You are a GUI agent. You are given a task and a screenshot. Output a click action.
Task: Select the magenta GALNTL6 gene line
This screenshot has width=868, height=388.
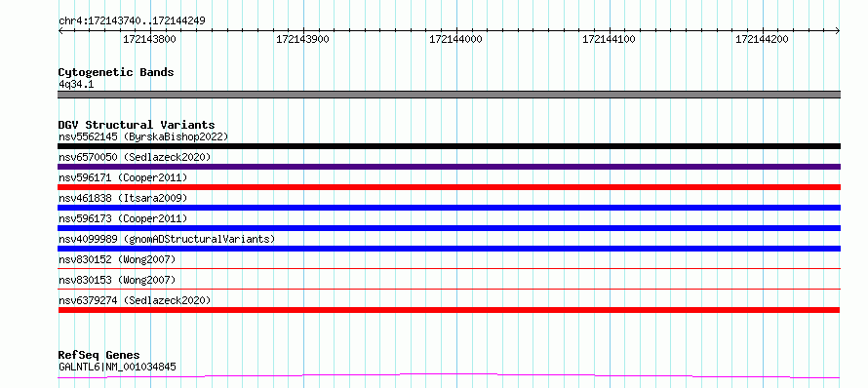449,376
